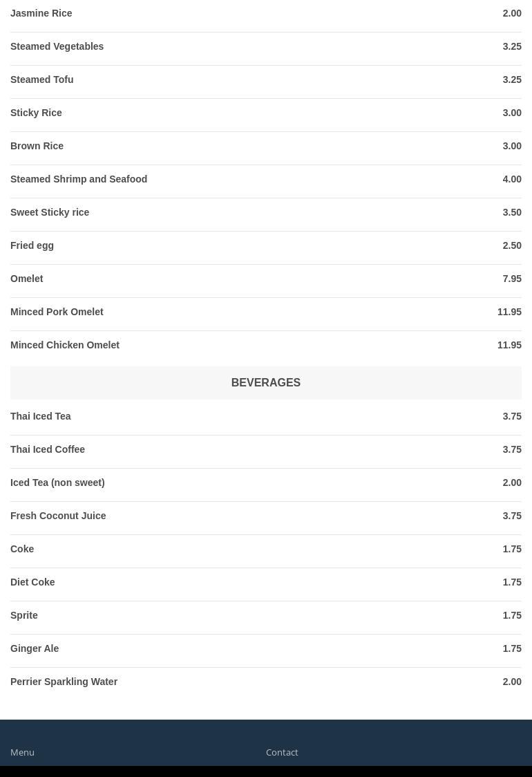Click the Jasmine Rice side item
Screen dimensions: 532x777
(41, 13)
